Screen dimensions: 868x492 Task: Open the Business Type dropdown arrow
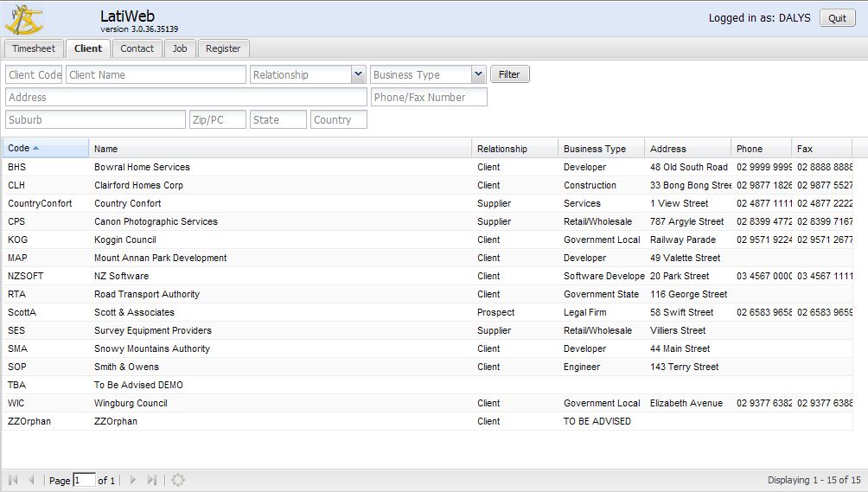478,75
